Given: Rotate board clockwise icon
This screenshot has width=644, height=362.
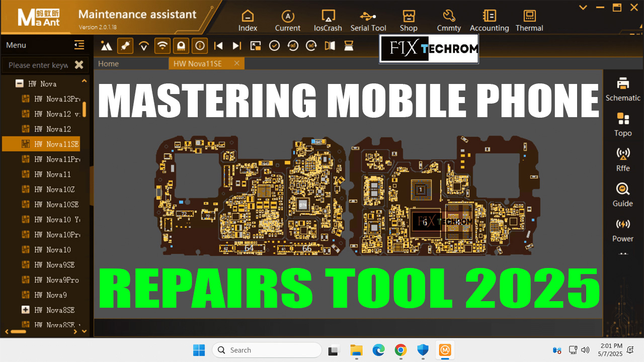Looking at the screenshot, I should [x=311, y=46].
